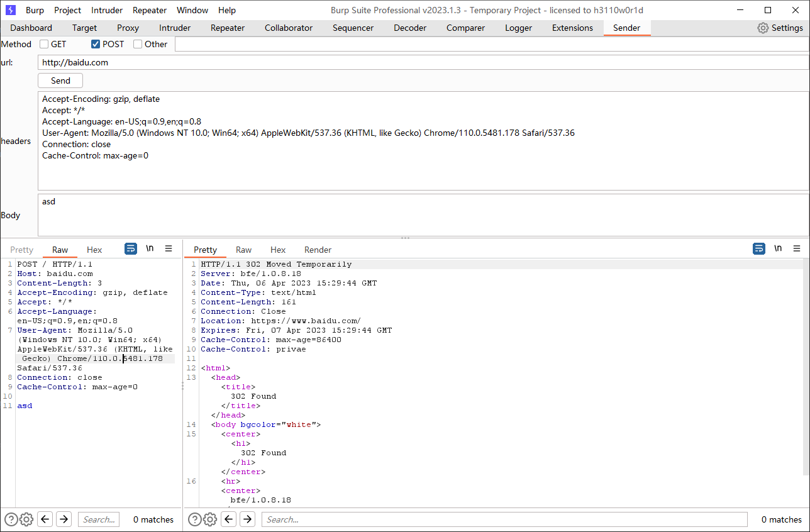Focus the Other method text field

point(492,44)
